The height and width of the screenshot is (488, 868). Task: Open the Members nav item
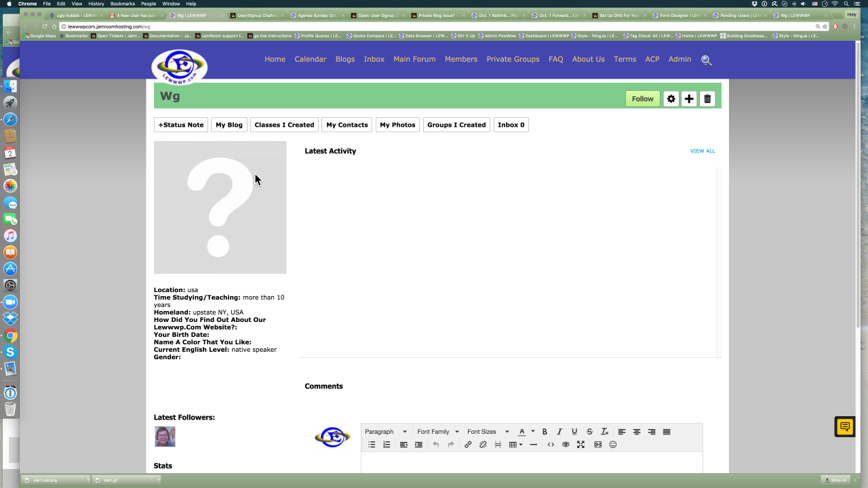pos(461,59)
